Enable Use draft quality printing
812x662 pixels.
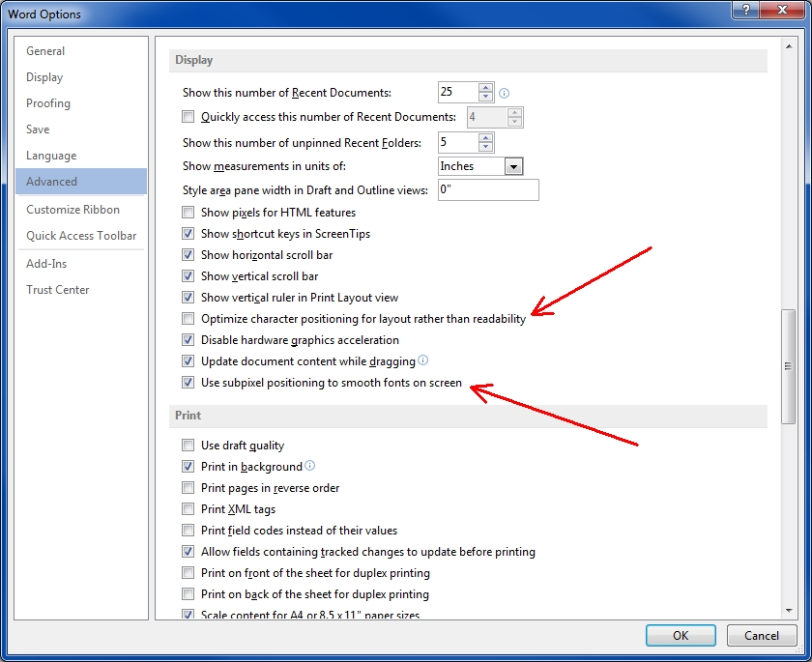[188, 446]
